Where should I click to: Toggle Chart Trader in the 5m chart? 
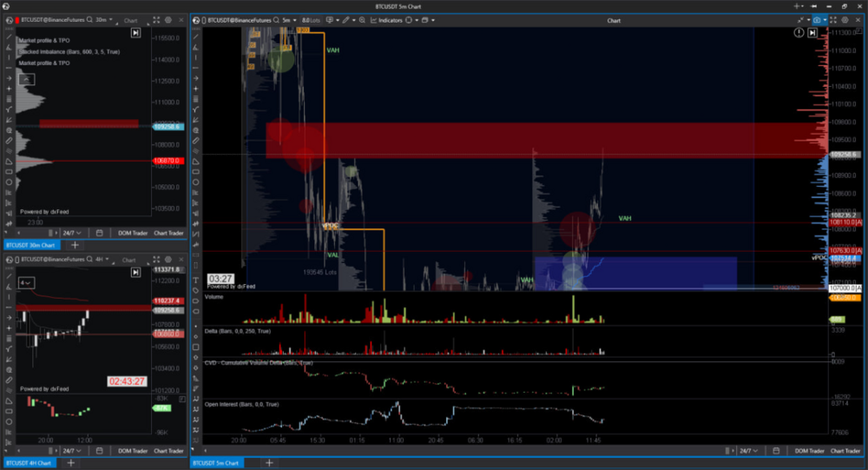845,451
